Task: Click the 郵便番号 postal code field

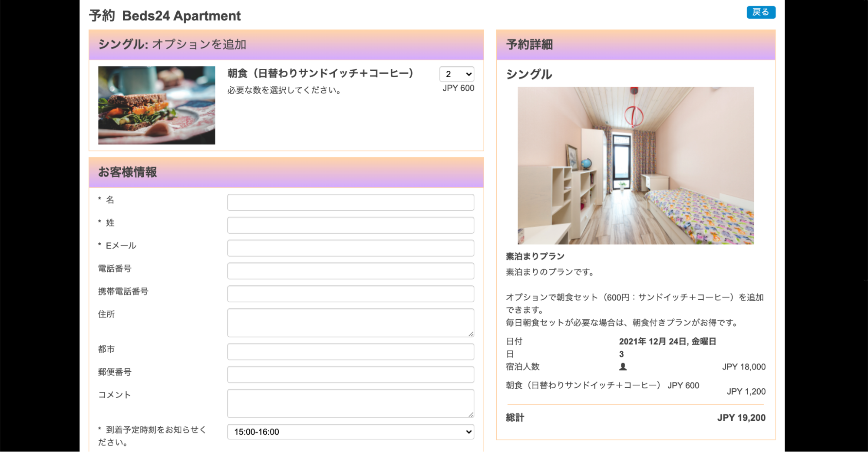Action: point(350,375)
